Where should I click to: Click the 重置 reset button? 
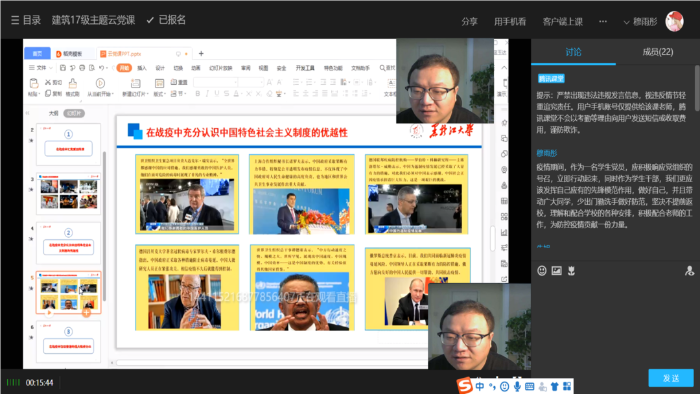(179, 83)
